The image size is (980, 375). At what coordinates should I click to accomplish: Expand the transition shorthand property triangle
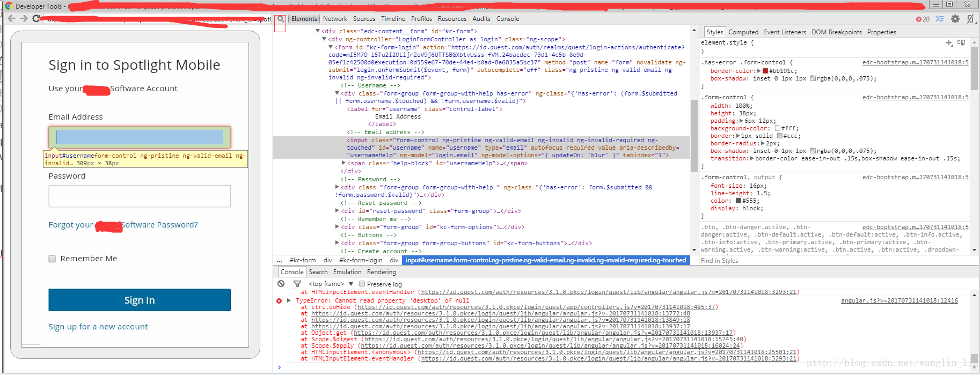752,158
